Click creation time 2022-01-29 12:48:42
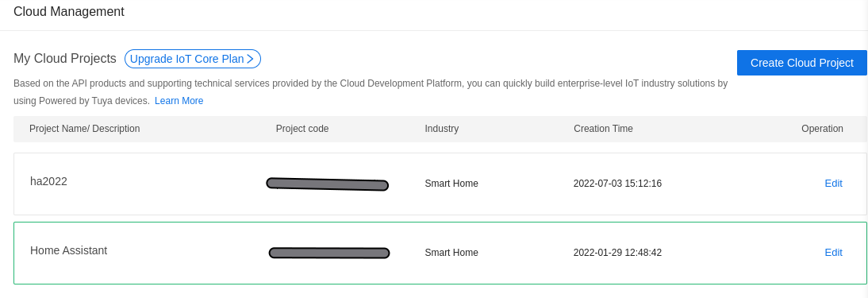 pyautogui.click(x=617, y=253)
